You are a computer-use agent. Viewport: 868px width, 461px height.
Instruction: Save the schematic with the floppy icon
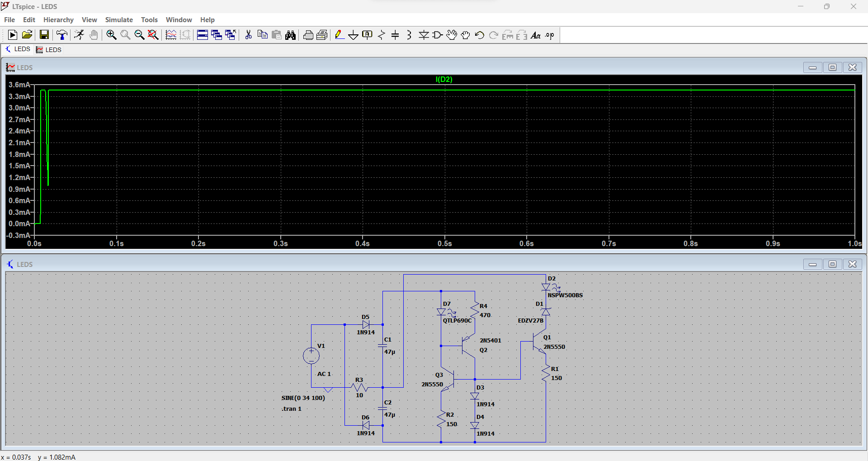(44, 35)
